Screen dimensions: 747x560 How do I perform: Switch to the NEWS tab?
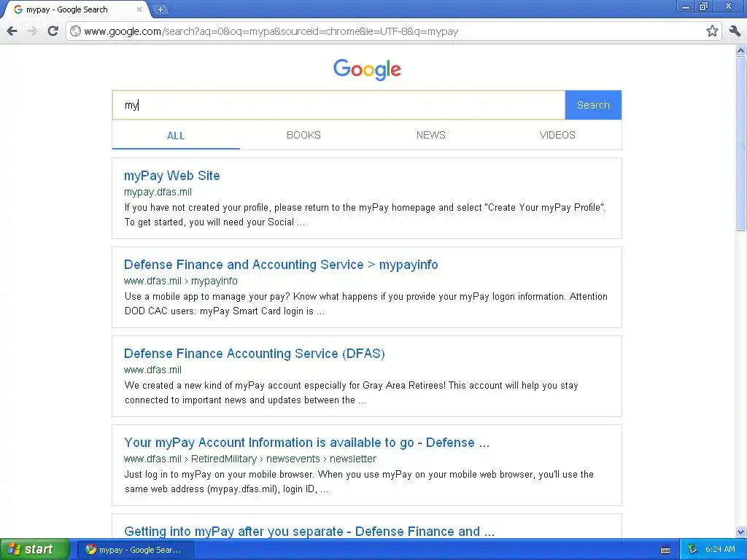pos(430,135)
